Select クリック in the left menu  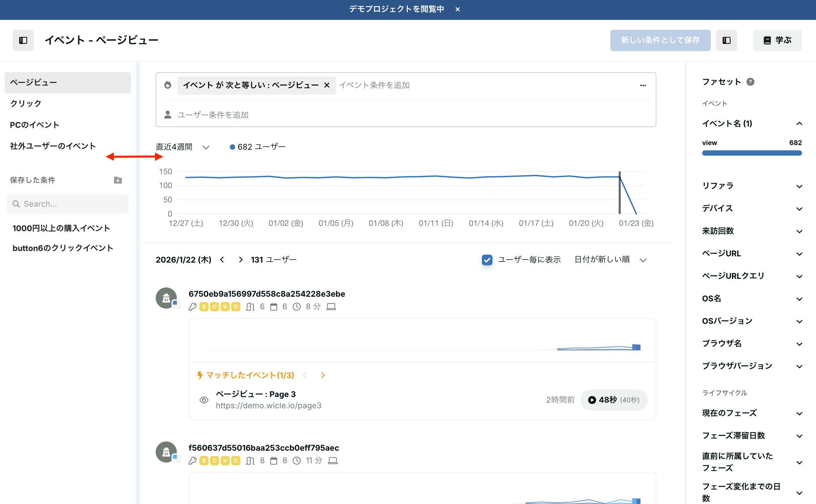point(26,103)
